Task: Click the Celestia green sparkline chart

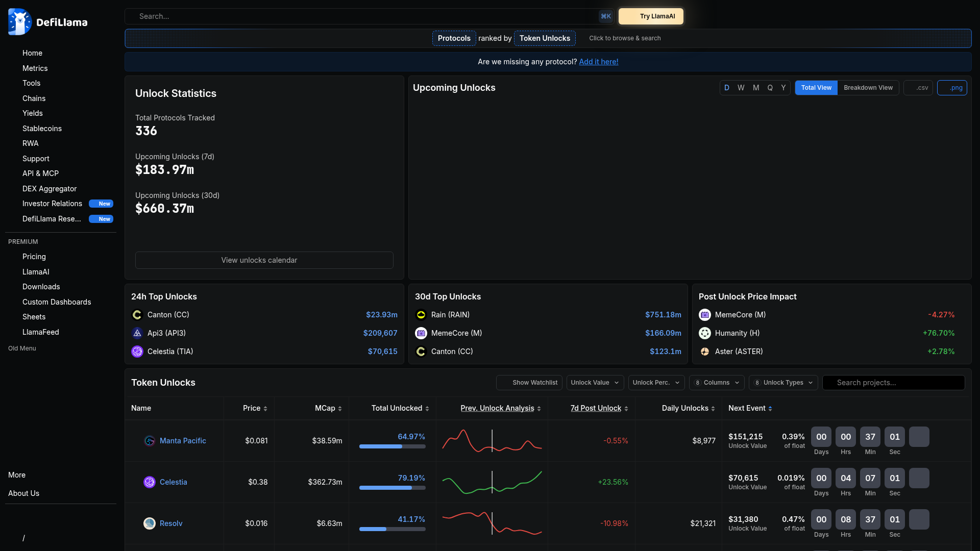Action: pyautogui.click(x=492, y=482)
